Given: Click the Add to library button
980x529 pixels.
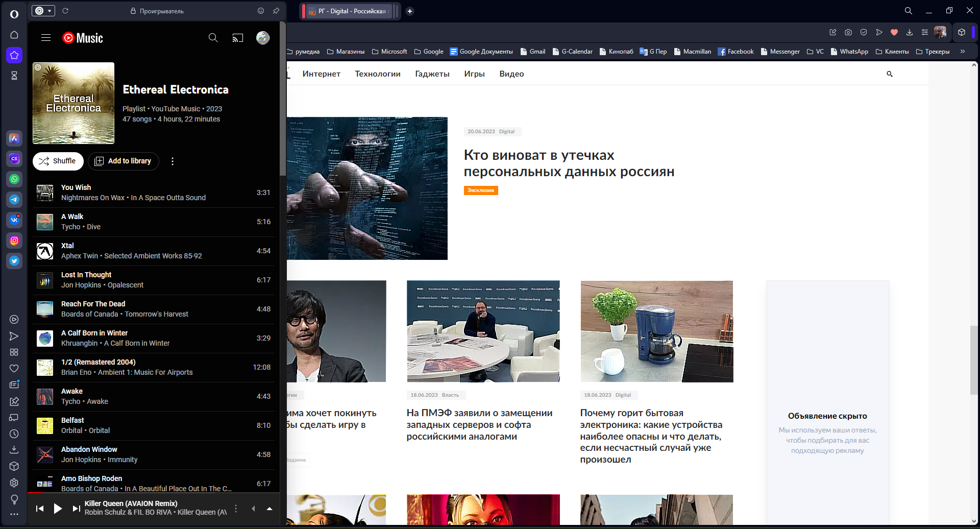Looking at the screenshot, I should coord(124,161).
